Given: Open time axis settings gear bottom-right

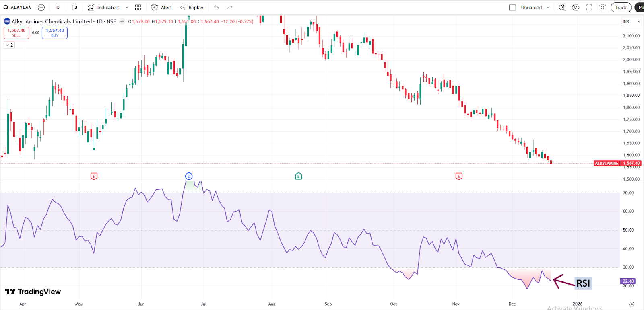Looking at the screenshot, I should (632, 304).
